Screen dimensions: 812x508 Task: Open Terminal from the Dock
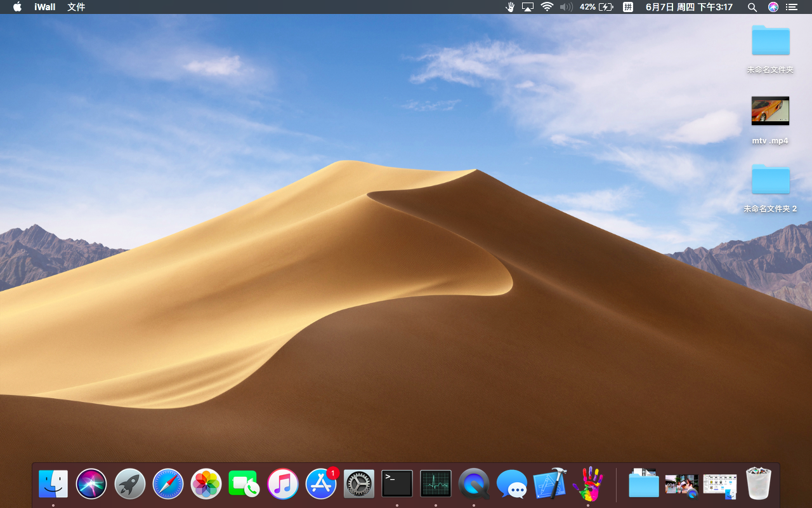pos(396,484)
